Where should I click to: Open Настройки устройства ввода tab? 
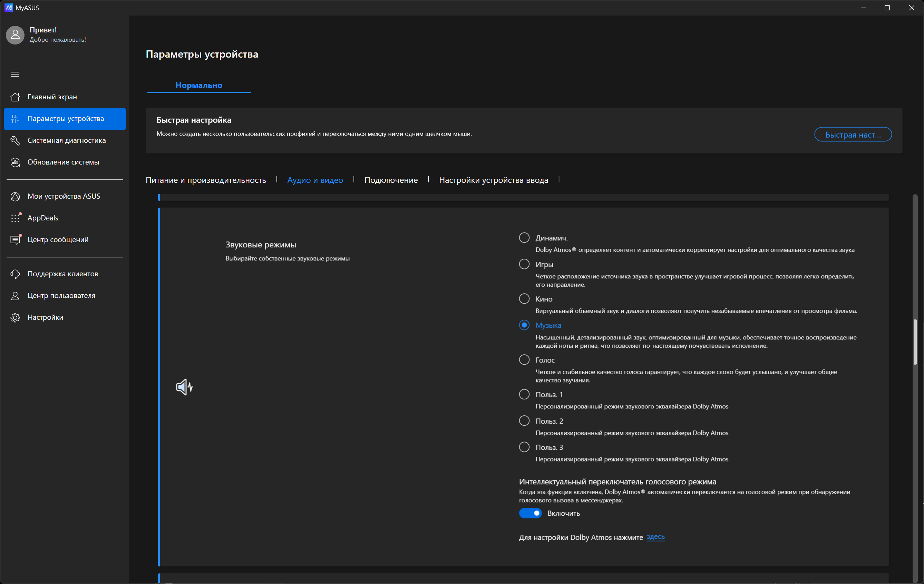point(494,180)
